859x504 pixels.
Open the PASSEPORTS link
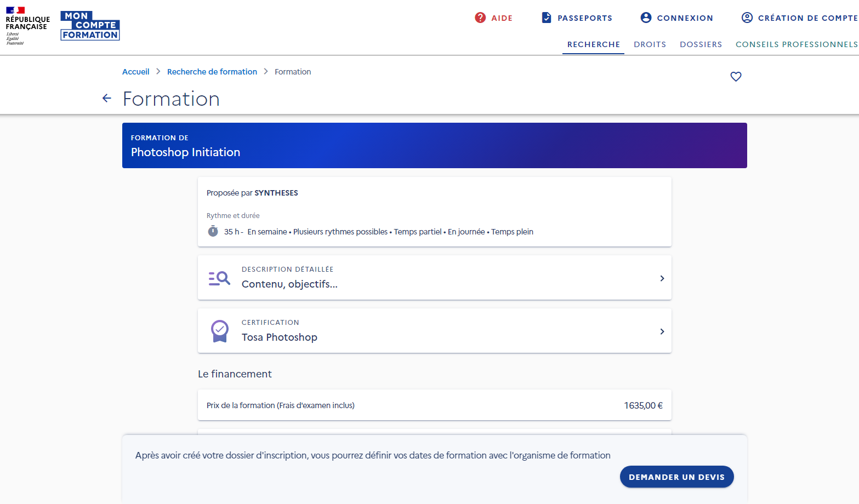585,18
